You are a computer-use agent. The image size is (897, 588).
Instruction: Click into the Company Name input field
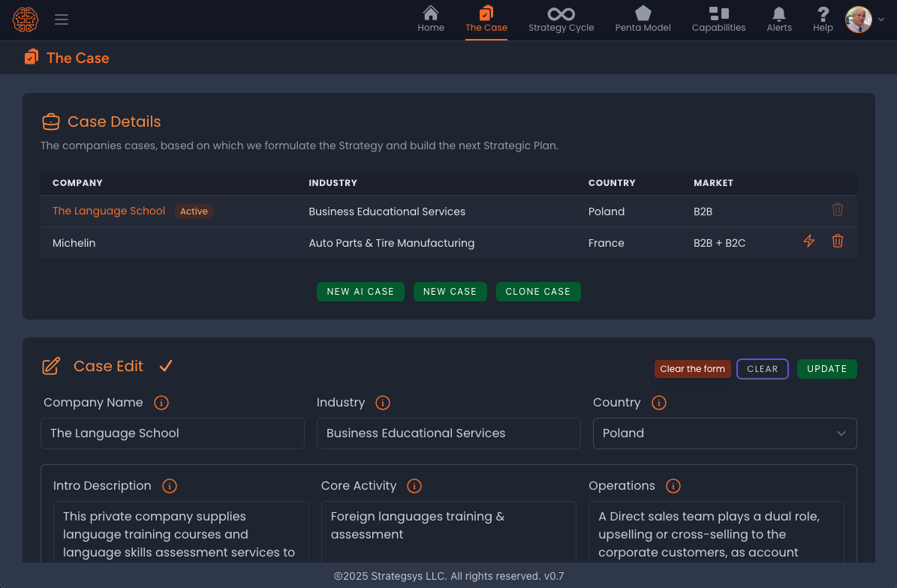[x=173, y=433]
